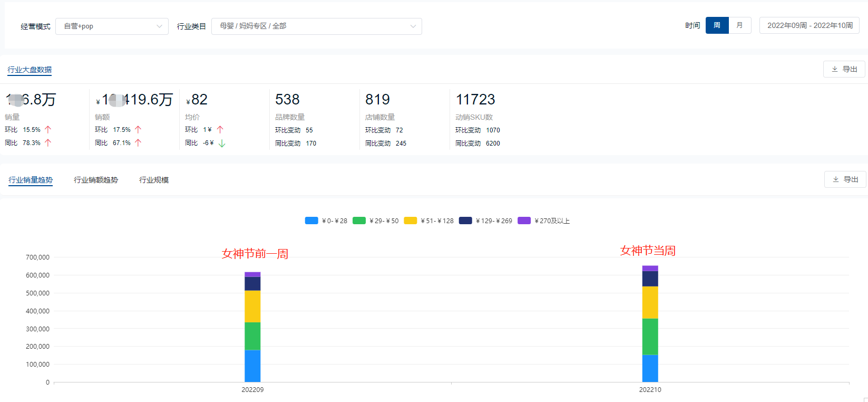Image resolution: width=868 pixels, height=402 pixels.
Task: Select the 周 (week) time toggle
Action: pos(717,25)
